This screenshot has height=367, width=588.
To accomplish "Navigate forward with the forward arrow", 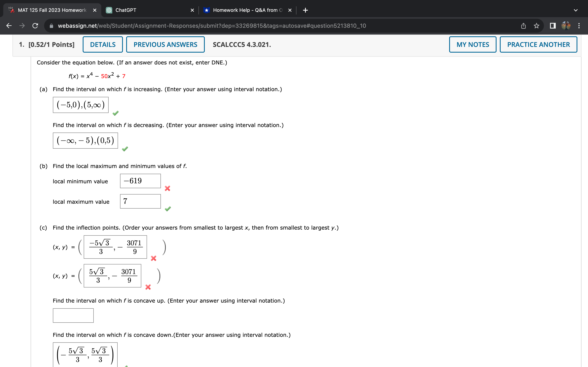I will pos(22,26).
